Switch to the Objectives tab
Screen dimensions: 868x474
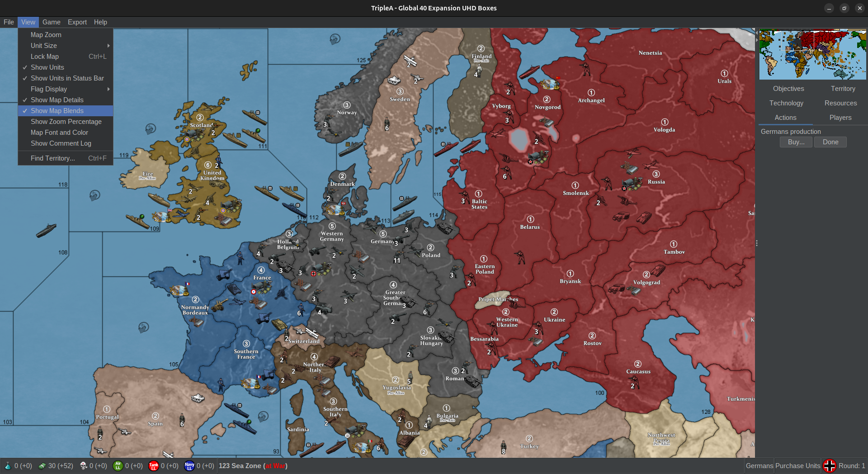[788, 89]
